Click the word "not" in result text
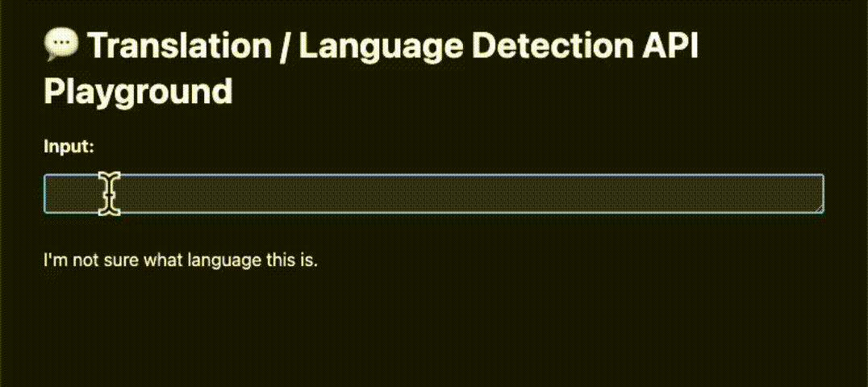Screen dimensions: 868x387 [x=85, y=260]
